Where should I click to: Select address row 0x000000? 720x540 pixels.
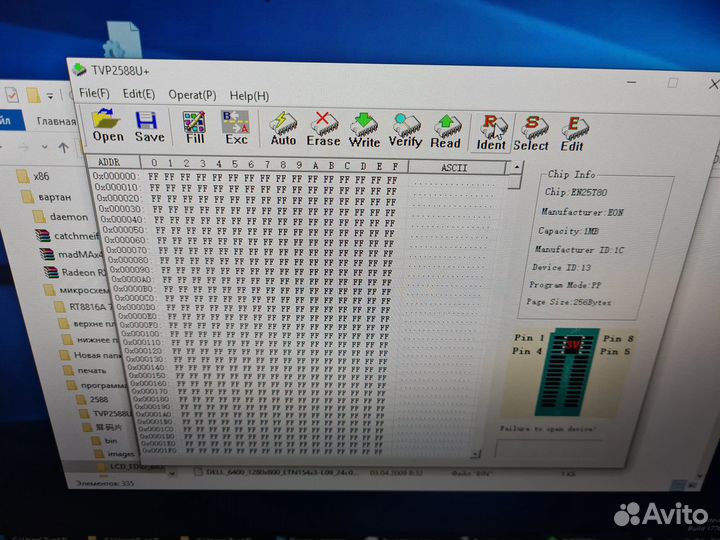[x=244, y=178]
